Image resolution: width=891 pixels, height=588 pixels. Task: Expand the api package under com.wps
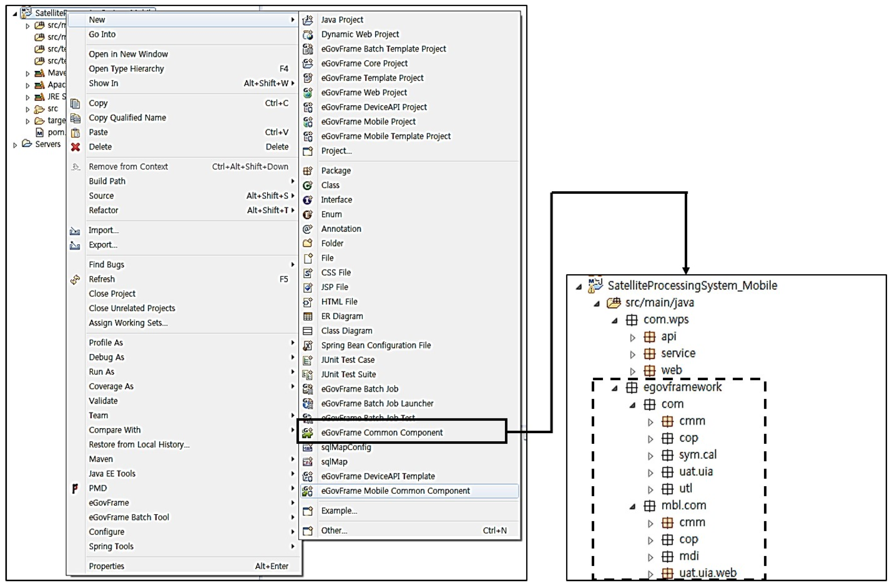pos(632,338)
